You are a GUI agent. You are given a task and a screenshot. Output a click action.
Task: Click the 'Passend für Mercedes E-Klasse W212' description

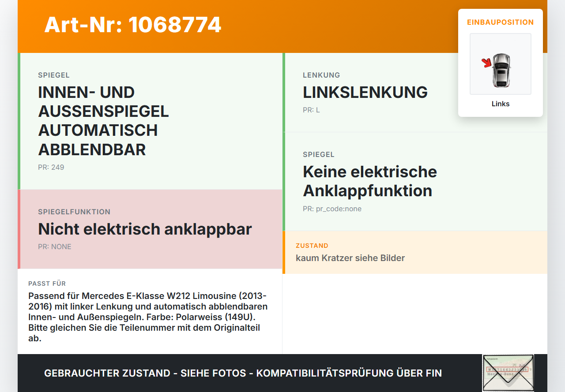tap(148, 317)
